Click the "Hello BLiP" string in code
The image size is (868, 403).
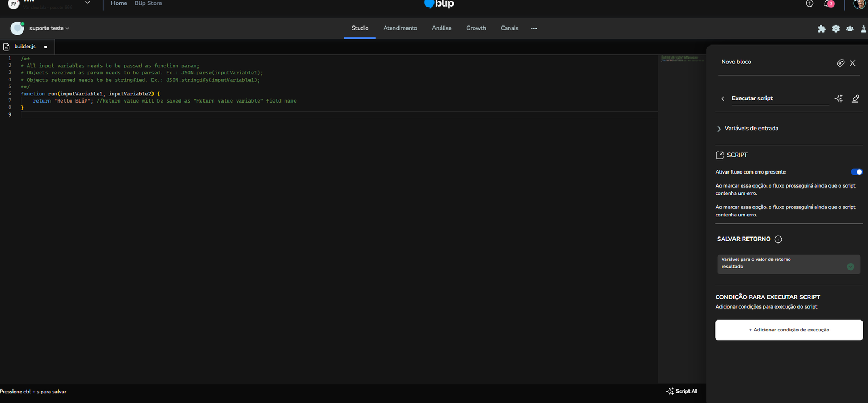coord(73,101)
